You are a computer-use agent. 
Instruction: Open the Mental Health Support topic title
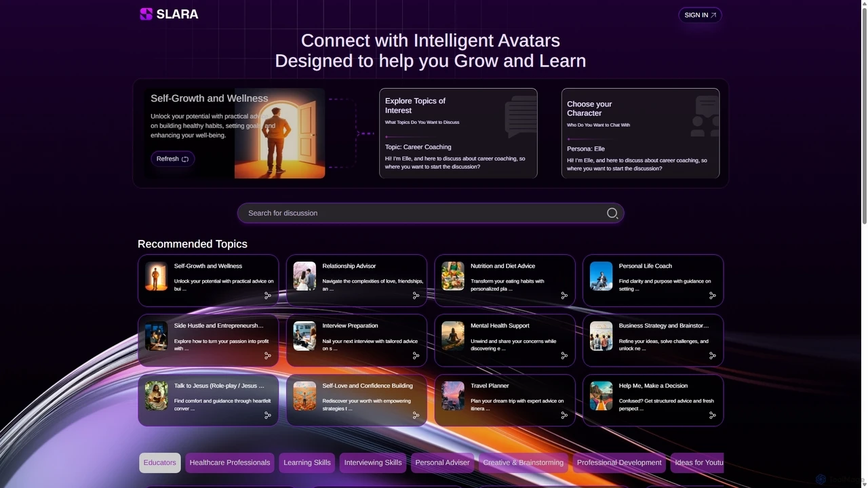pos(500,326)
